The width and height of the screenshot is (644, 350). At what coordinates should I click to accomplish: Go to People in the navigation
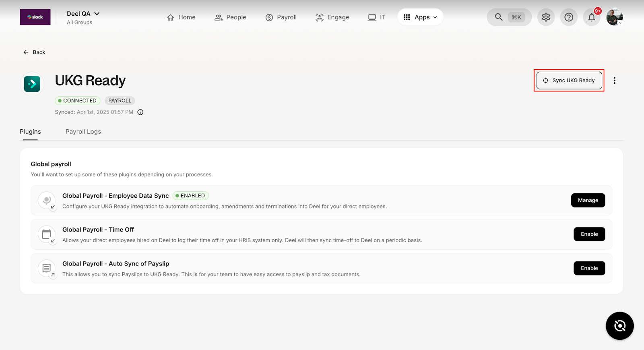click(230, 17)
